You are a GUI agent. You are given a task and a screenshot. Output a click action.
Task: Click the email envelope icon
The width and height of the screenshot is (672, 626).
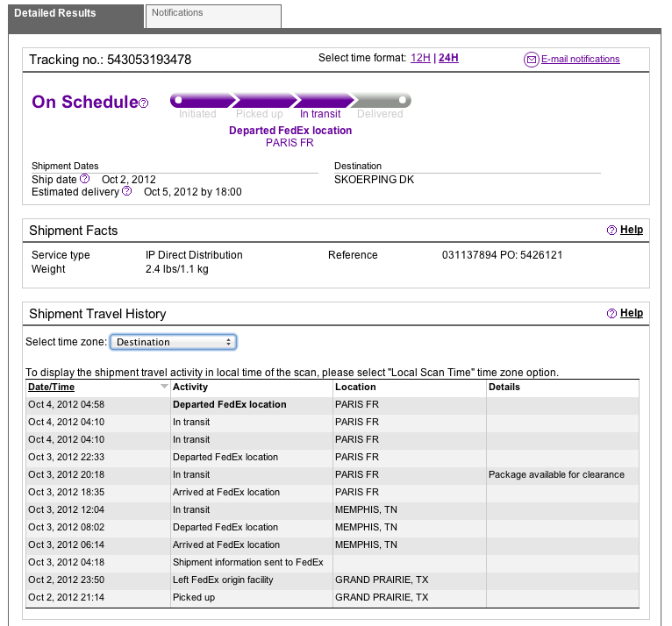(531, 60)
